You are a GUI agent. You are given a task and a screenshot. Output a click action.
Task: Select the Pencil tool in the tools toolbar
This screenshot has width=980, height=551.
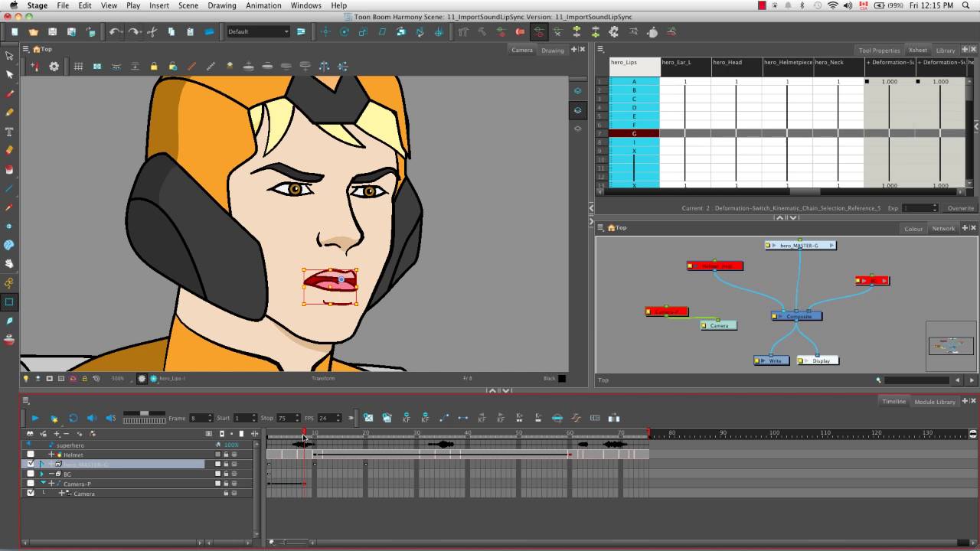point(9,112)
